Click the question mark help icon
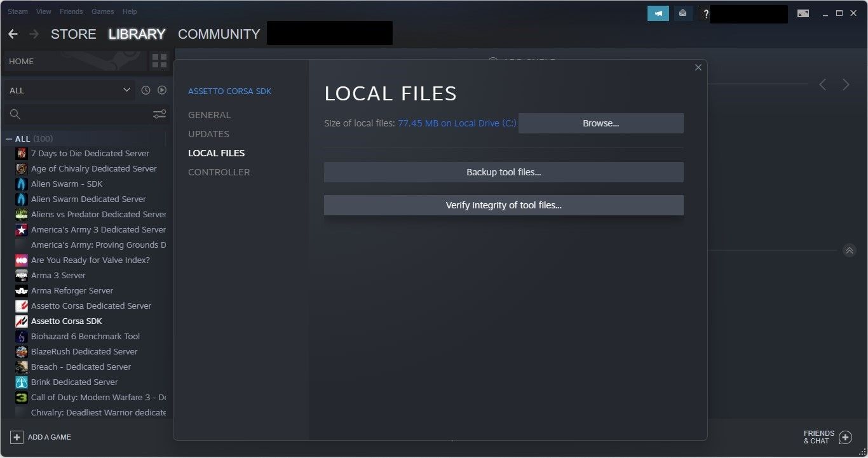868x458 pixels. [705, 13]
